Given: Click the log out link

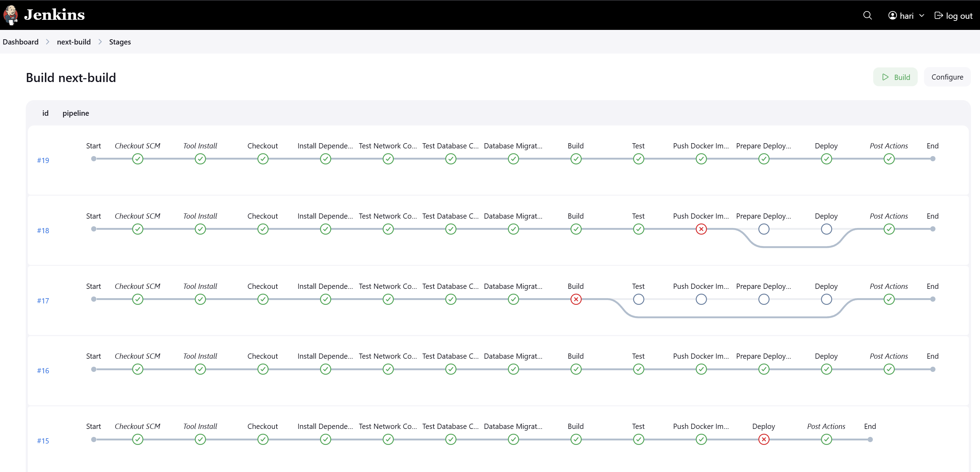Looking at the screenshot, I should coord(953,16).
